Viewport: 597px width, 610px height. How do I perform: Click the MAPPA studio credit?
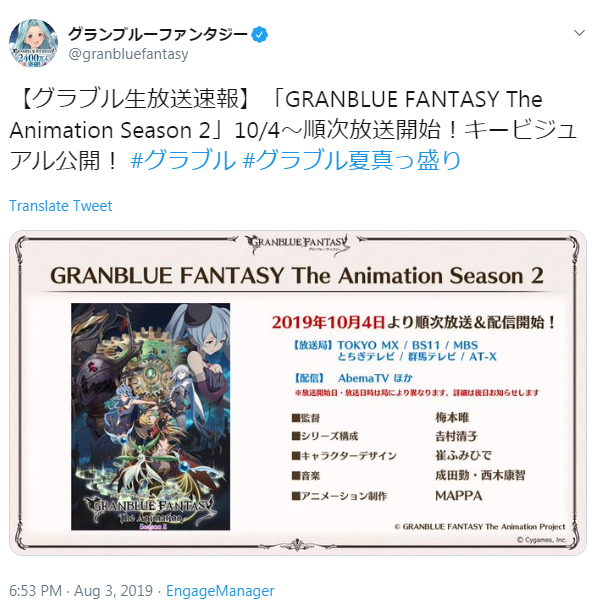[459, 496]
